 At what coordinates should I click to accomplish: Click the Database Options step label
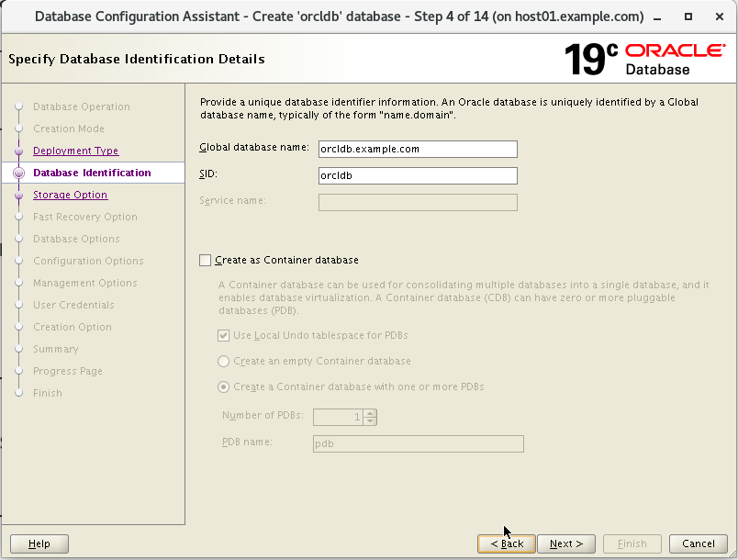(76, 239)
